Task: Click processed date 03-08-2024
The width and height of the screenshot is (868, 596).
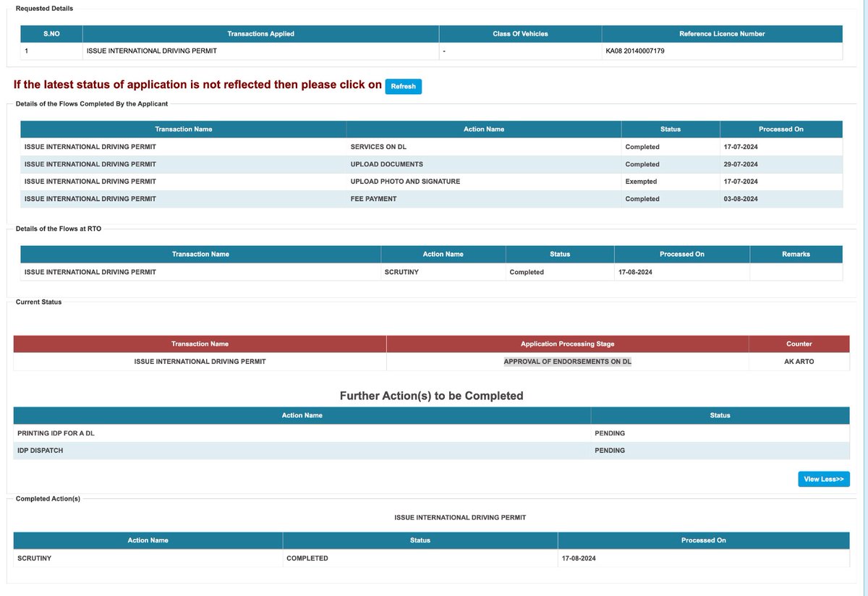Action: [741, 199]
